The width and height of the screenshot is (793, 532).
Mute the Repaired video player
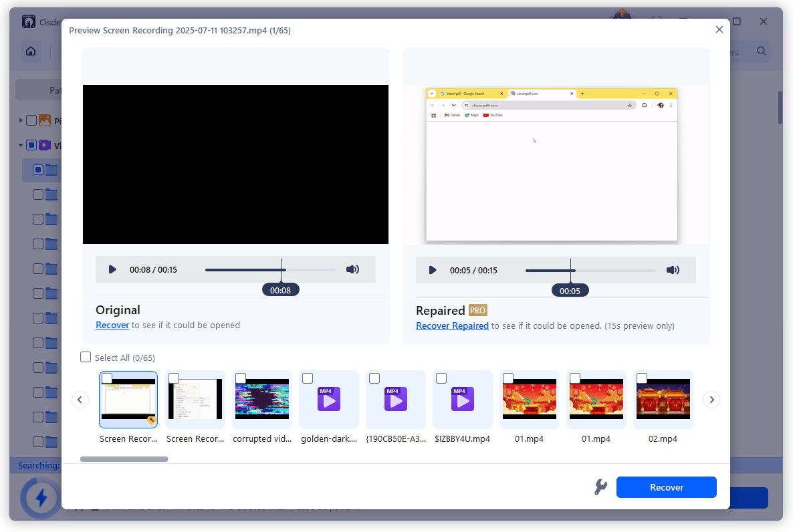(673, 270)
